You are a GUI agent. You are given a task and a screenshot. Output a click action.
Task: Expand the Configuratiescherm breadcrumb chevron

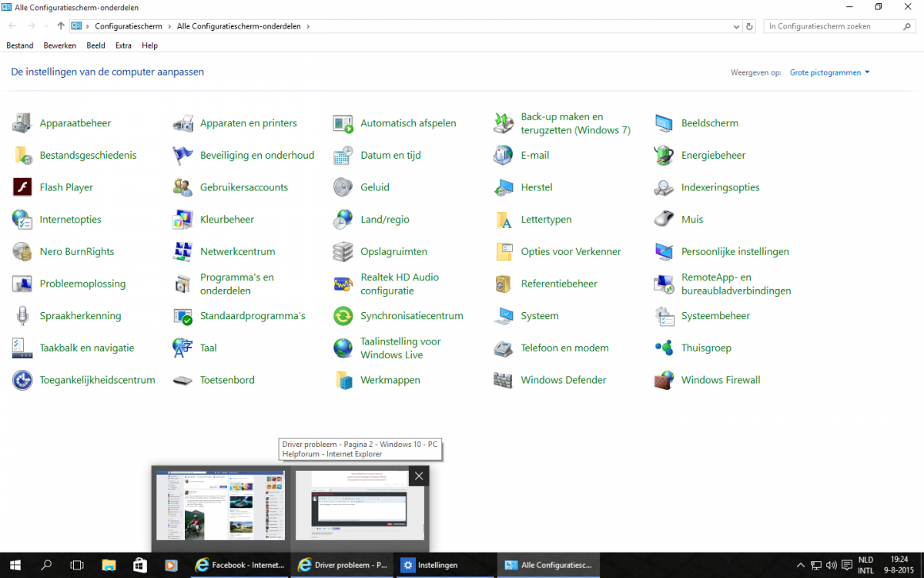coord(169,26)
